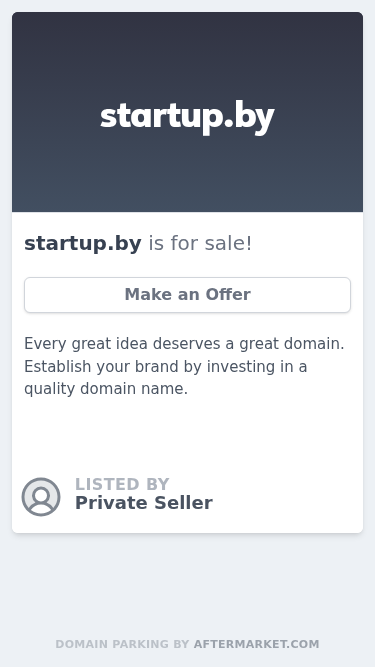The width and height of the screenshot is (375, 667).
Task: Click the DOMAIN PARKING BY footer text
Action: pos(122,644)
